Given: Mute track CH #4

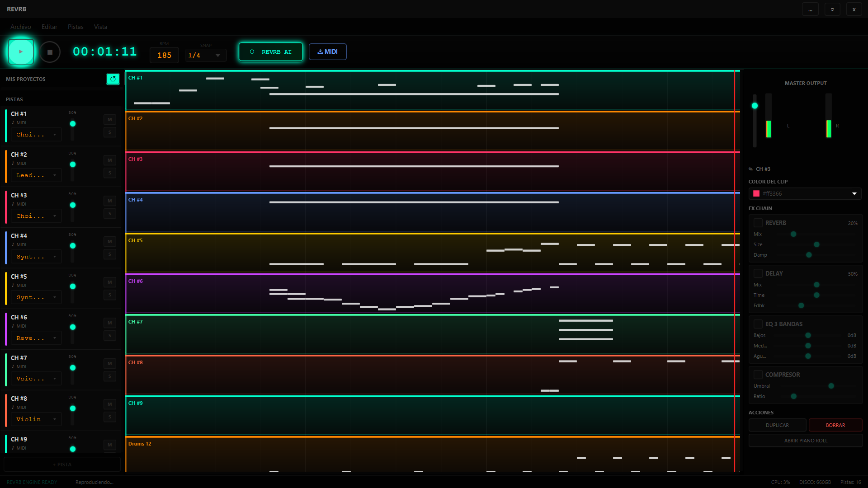Looking at the screenshot, I should tap(110, 242).
